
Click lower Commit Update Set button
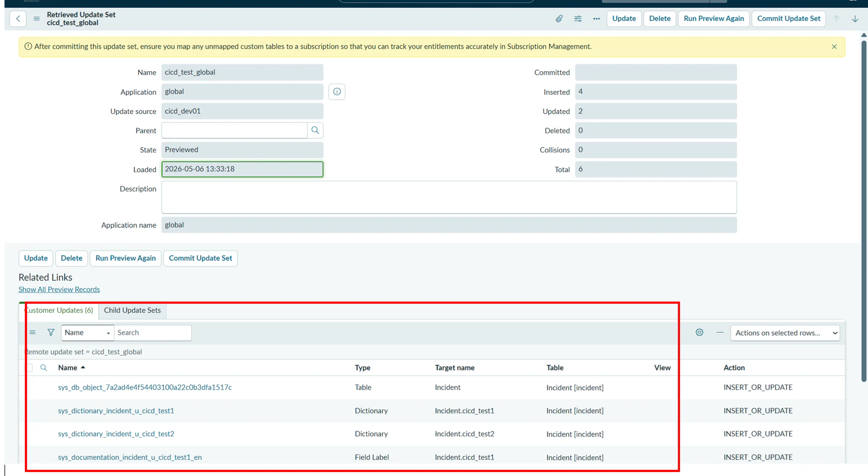coord(200,258)
